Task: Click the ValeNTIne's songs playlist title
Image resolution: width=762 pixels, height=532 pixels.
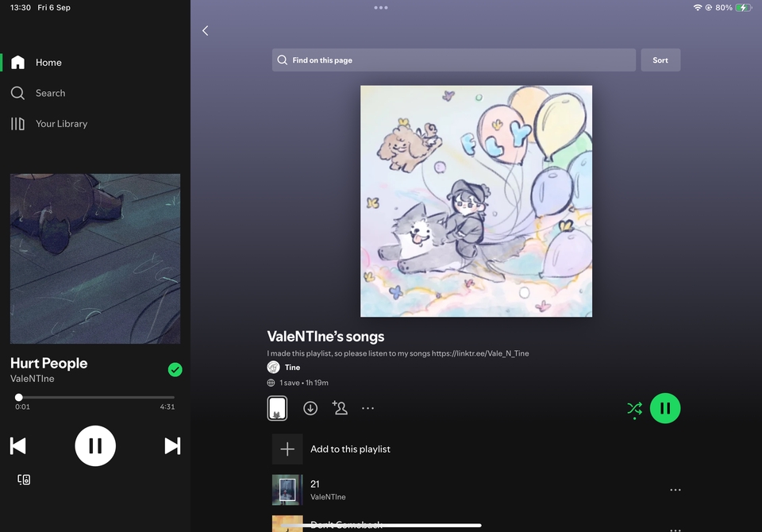Action: 325,337
